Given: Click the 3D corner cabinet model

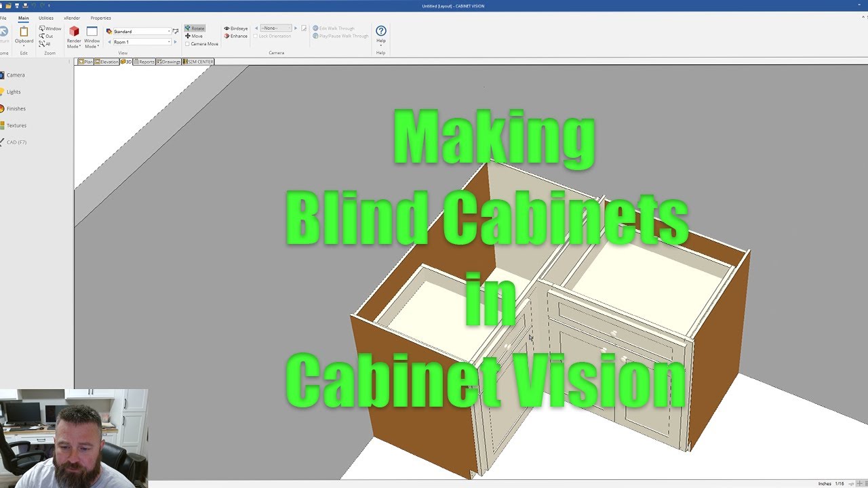Looking at the screenshot, I should coord(549,319).
